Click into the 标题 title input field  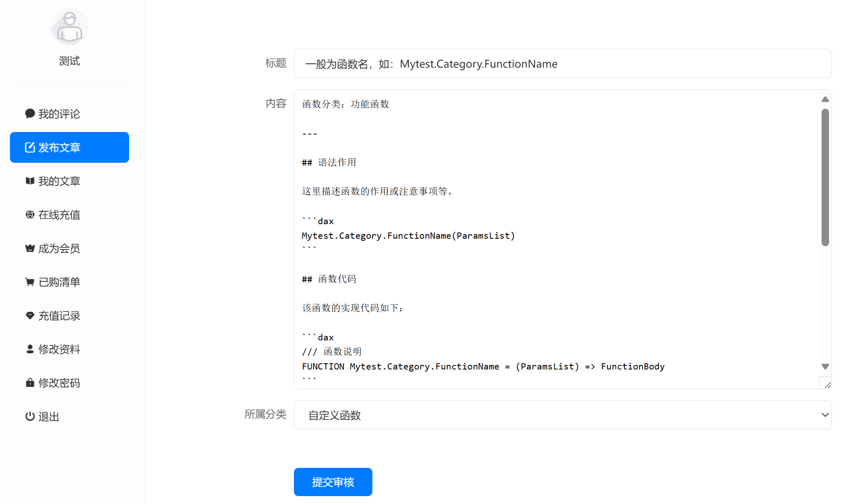tap(562, 64)
